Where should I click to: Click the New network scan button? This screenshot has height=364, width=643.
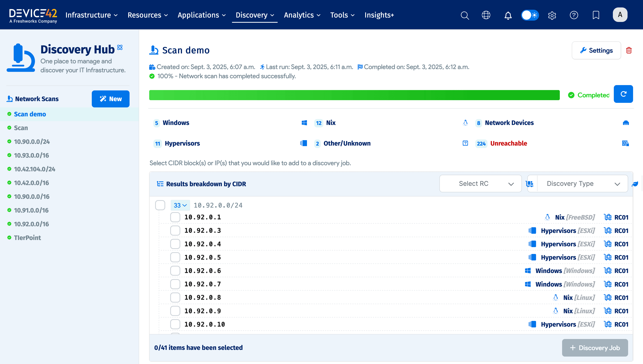coord(110,99)
